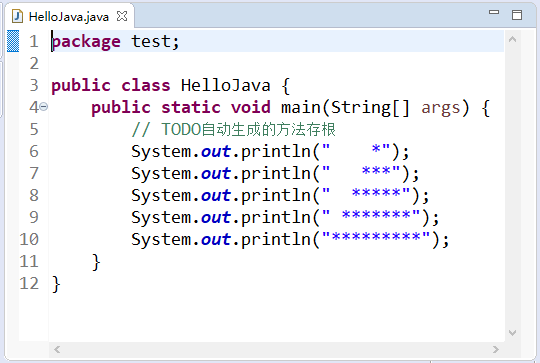Click the args parameter in main
Screen dimensions: 540x363
pyautogui.click(x=440, y=108)
